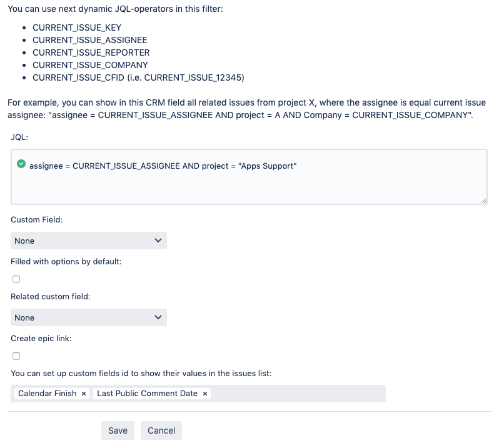Click the "JQL:" label above the query
Screen dimensions: 494x448
pyautogui.click(x=19, y=136)
